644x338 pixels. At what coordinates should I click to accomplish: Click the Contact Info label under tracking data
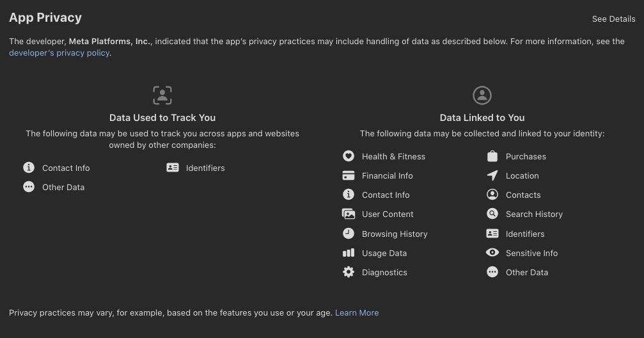point(66,168)
